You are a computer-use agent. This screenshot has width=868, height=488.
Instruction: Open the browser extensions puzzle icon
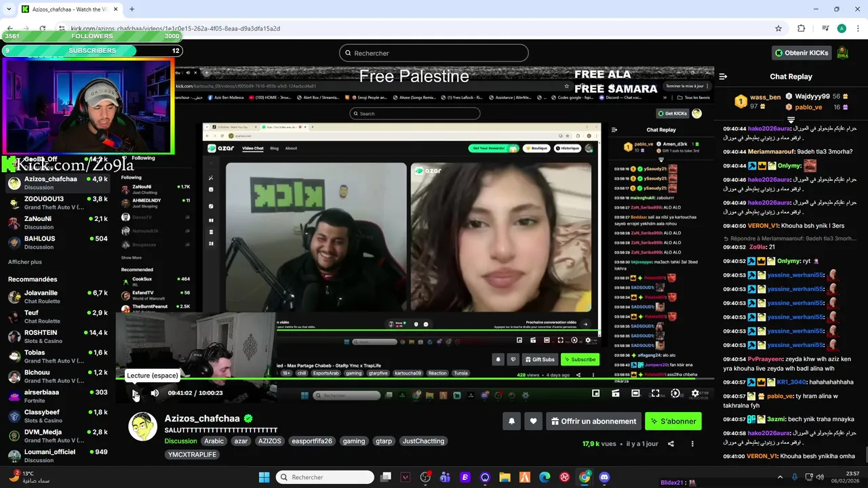click(802, 28)
